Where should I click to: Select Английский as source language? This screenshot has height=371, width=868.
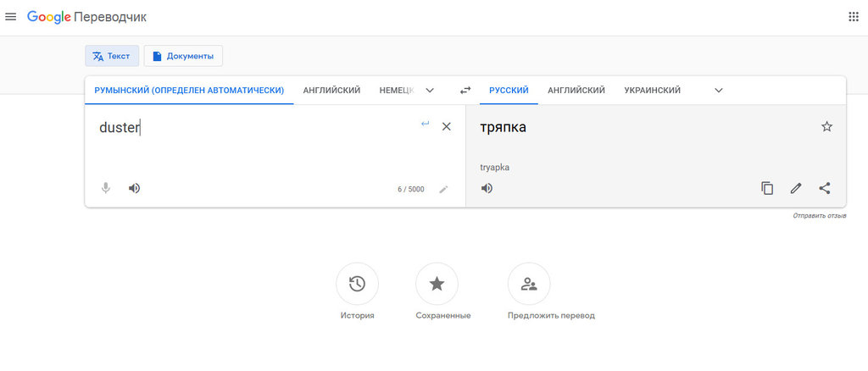pyautogui.click(x=331, y=90)
